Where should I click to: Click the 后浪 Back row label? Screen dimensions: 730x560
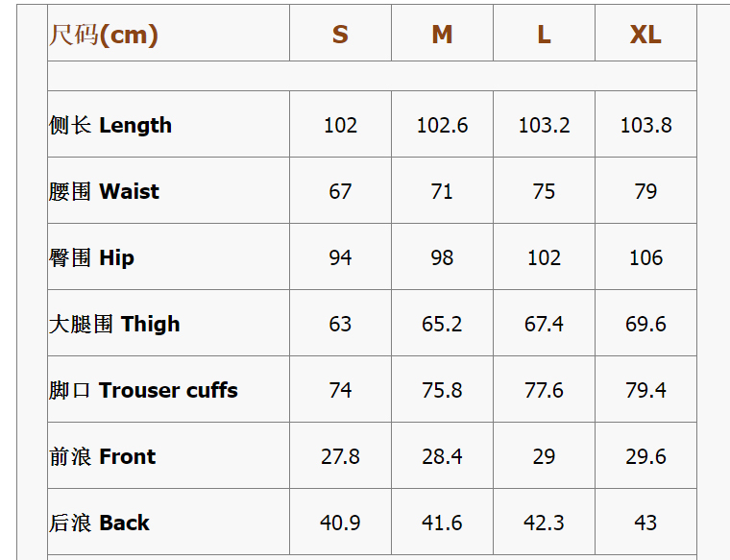click(99, 523)
